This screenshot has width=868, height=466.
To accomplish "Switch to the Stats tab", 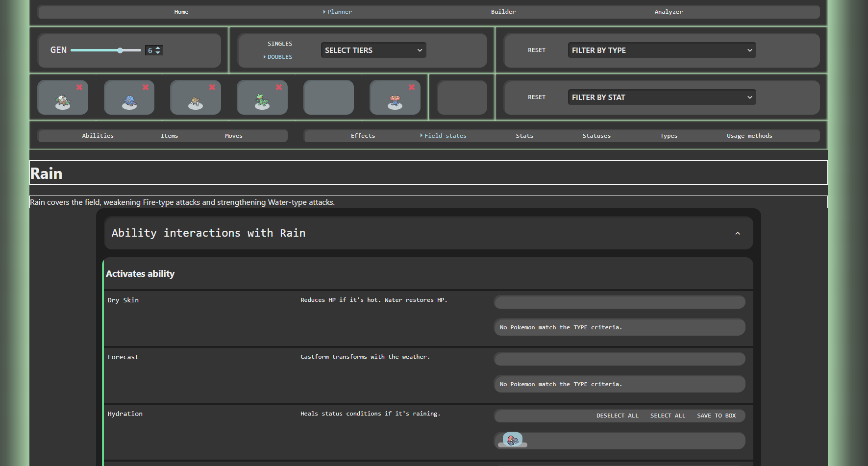I will tap(524, 136).
